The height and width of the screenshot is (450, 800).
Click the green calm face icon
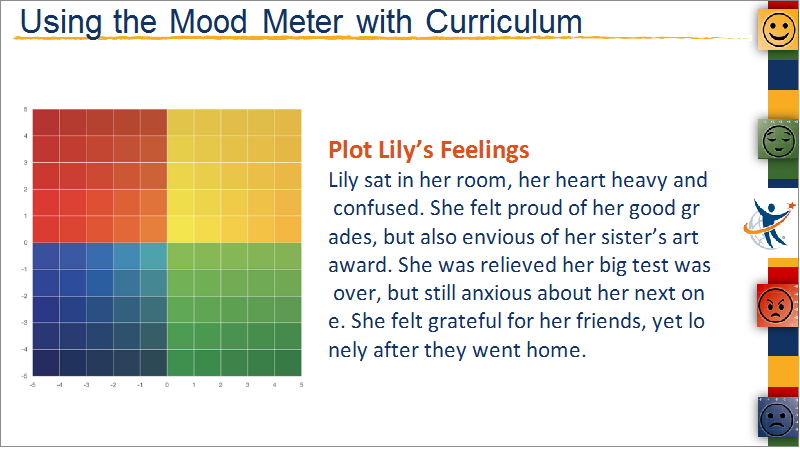778,139
